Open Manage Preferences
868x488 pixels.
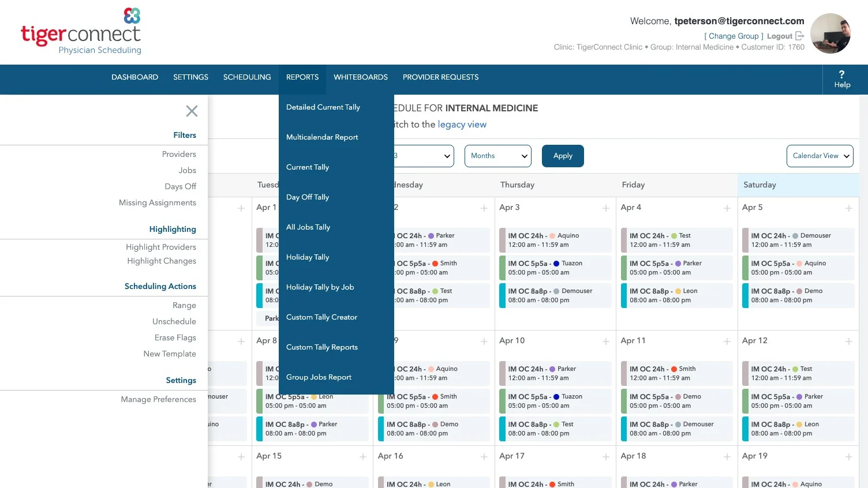(159, 399)
